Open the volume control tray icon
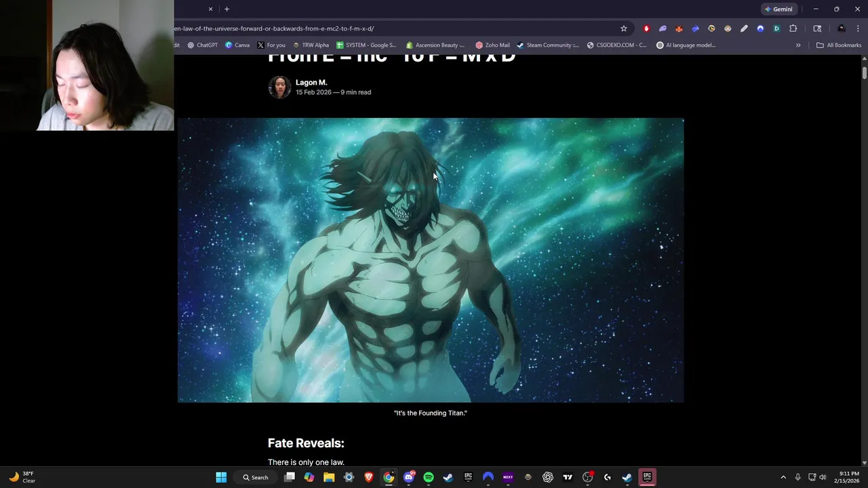 pyautogui.click(x=823, y=477)
